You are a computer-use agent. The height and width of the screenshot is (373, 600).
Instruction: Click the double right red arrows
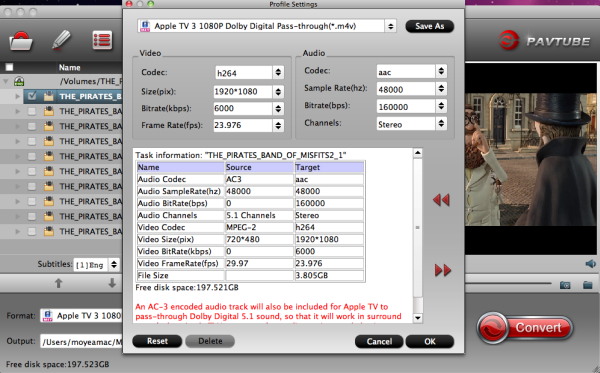(443, 270)
